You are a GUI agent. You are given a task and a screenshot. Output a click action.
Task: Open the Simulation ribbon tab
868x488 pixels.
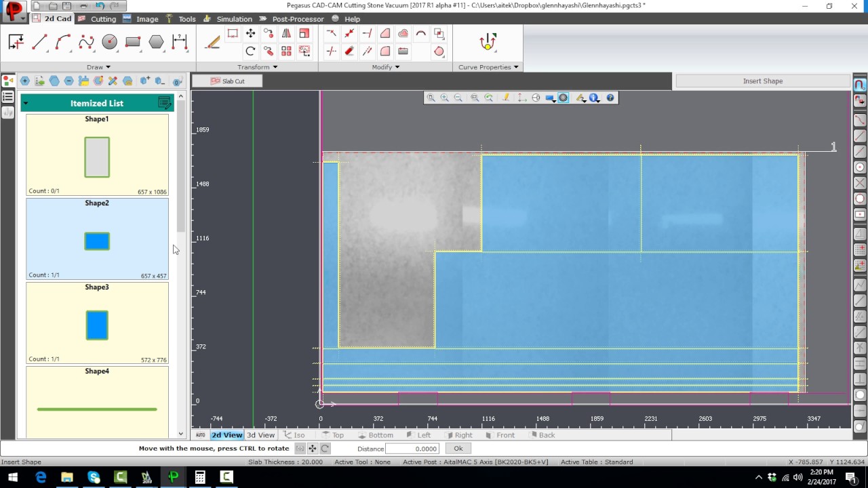229,19
